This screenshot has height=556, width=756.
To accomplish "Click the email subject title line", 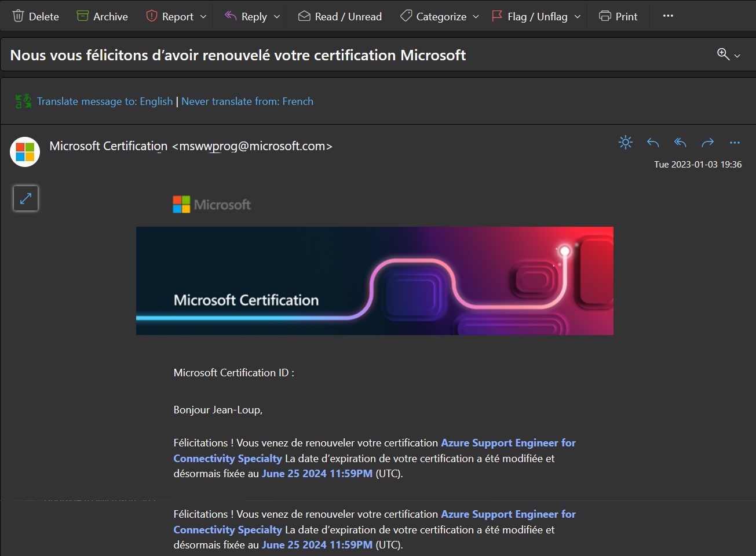I will 238,55.
